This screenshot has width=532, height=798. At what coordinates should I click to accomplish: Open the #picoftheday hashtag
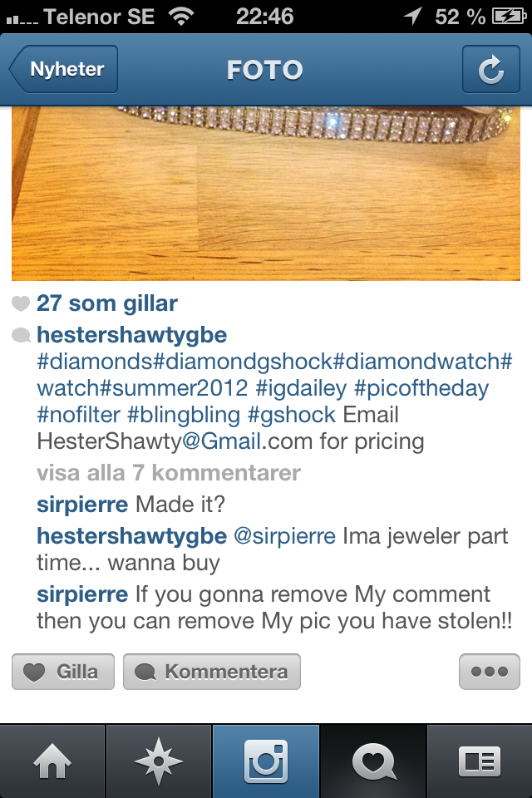pos(421,388)
